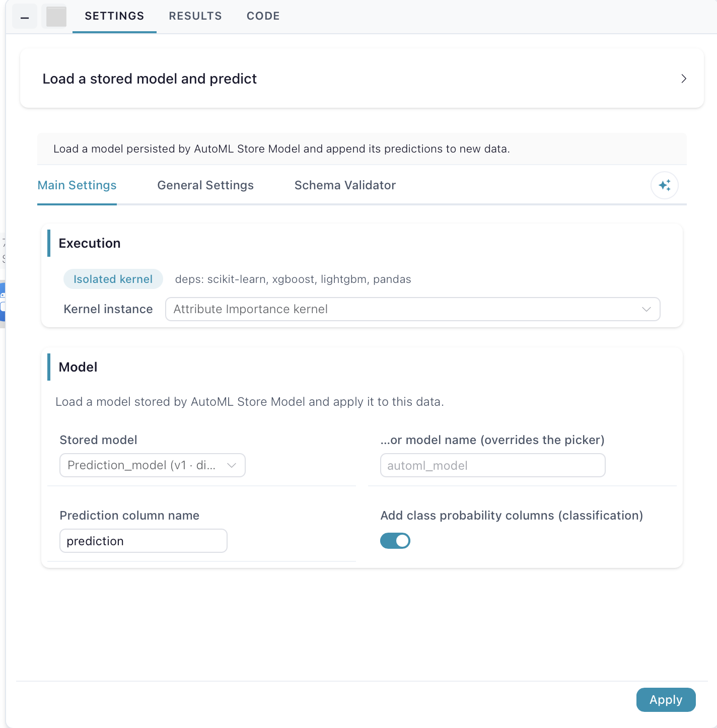The width and height of the screenshot is (717, 728).
Task: Select the SETTINGS tab
Action: [114, 16]
